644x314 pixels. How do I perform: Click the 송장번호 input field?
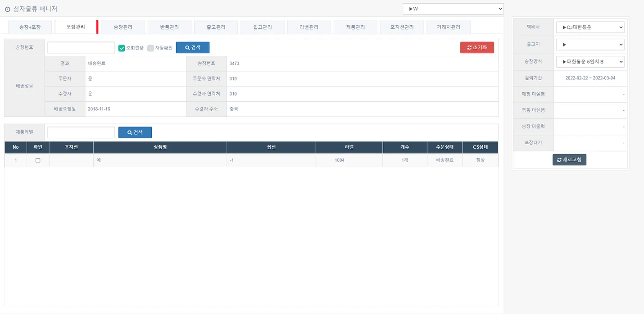(81, 48)
